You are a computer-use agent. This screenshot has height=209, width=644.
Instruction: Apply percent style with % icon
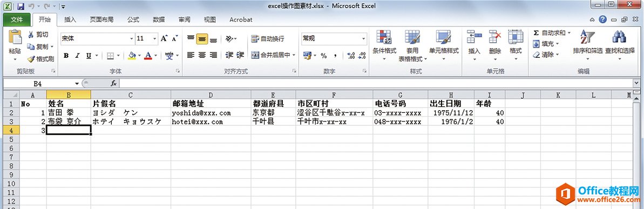pos(324,56)
